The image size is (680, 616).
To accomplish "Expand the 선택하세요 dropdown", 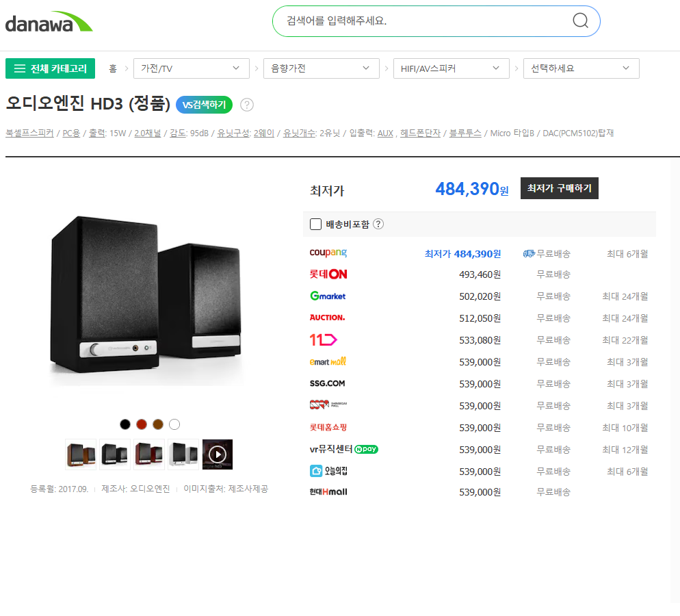I will point(581,68).
